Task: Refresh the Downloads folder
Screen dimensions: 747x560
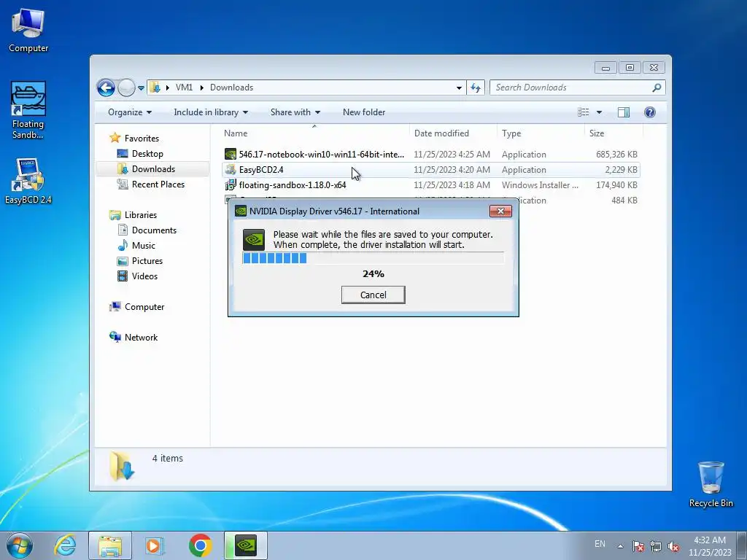Action: point(476,87)
